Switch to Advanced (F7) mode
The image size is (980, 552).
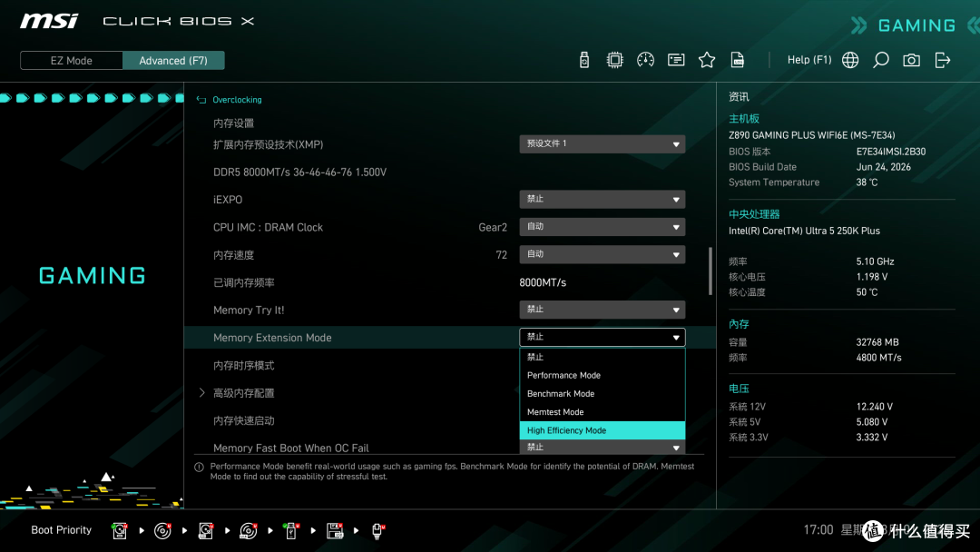173,61
